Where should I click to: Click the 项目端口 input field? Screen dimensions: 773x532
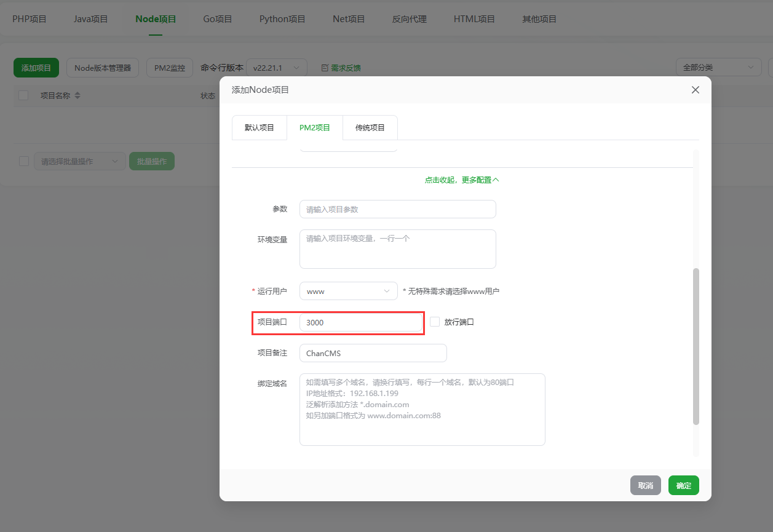pos(360,322)
